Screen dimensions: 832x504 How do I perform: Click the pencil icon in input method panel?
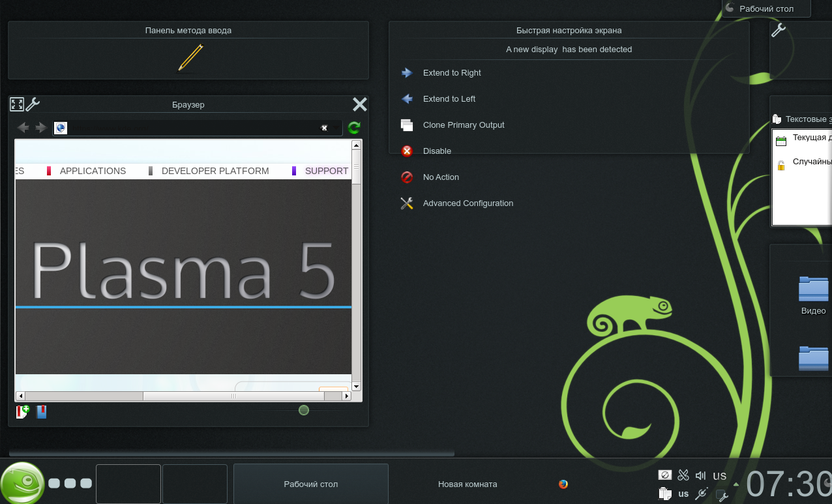190,57
